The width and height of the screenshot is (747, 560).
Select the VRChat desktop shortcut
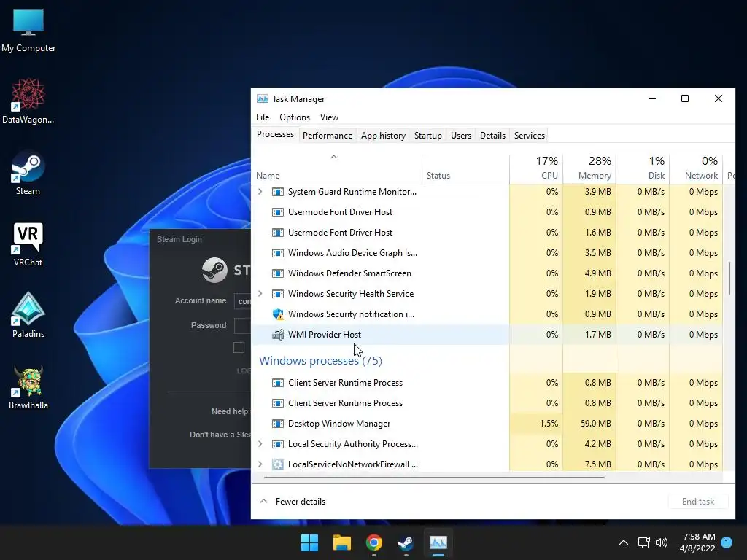click(x=28, y=244)
